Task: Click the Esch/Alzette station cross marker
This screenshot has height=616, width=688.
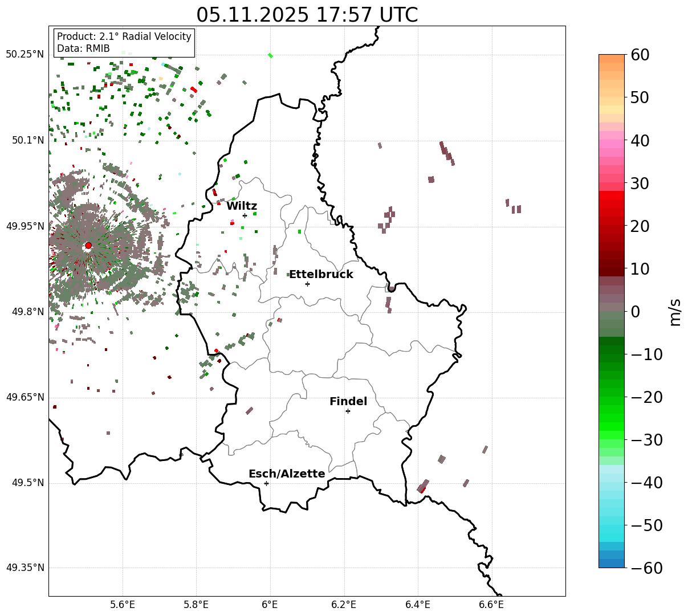Action: pos(266,483)
